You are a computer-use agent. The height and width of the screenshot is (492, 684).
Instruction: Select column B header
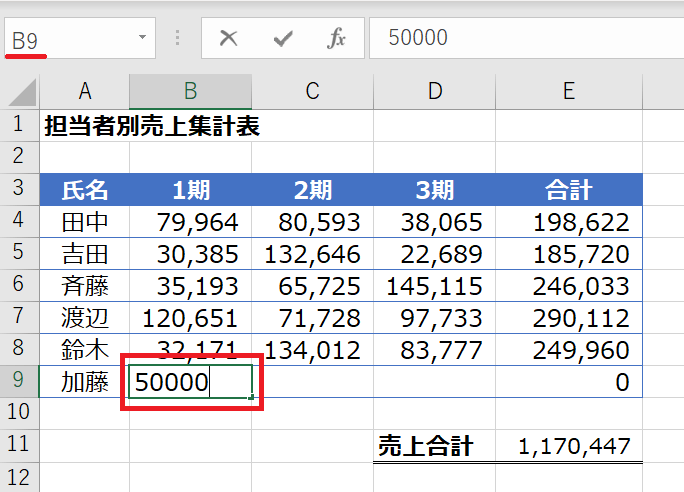pyautogui.click(x=190, y=92)
